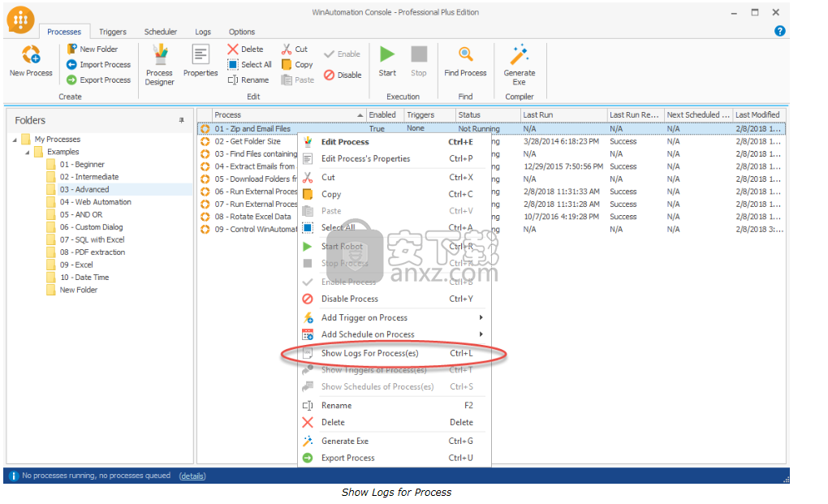Start the selected process

[x=387, y=61]
